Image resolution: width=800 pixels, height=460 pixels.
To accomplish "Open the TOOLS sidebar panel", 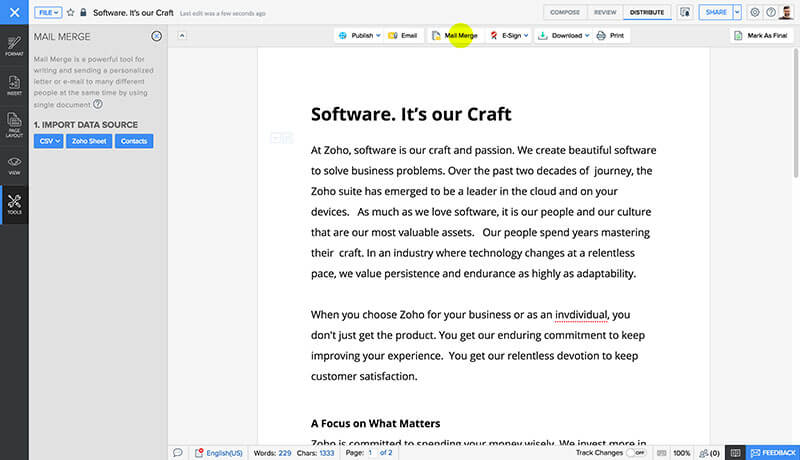I will pyautogui.click(x=14, y=205).
